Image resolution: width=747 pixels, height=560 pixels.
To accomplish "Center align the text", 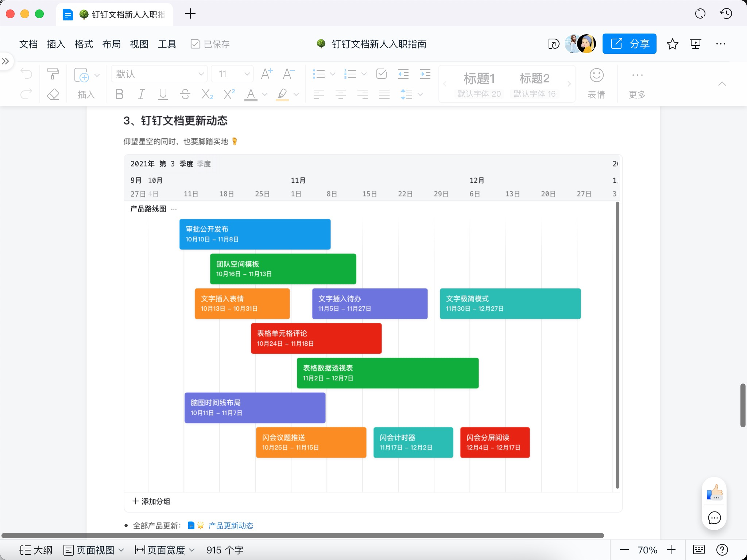I will 340,94.
